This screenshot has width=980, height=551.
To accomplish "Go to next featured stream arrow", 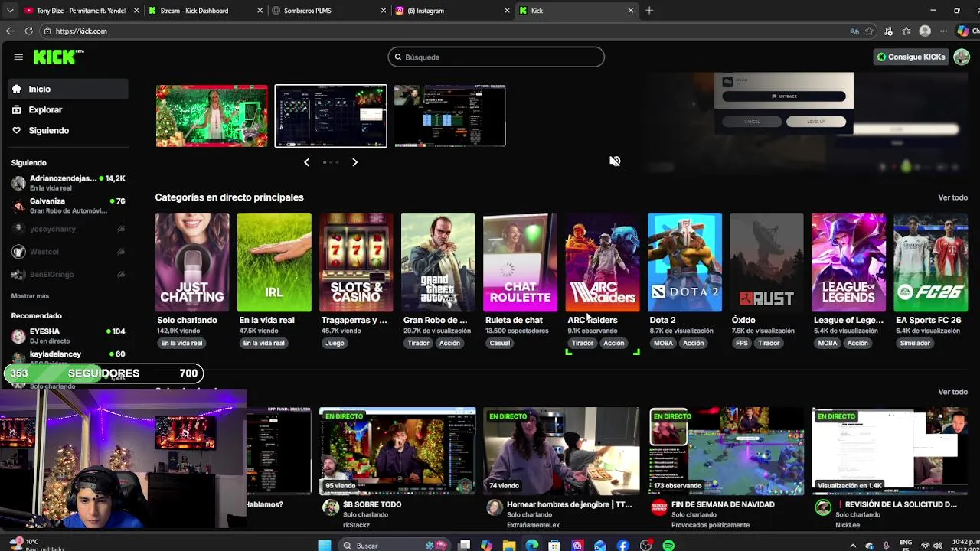I will (354, 162).
